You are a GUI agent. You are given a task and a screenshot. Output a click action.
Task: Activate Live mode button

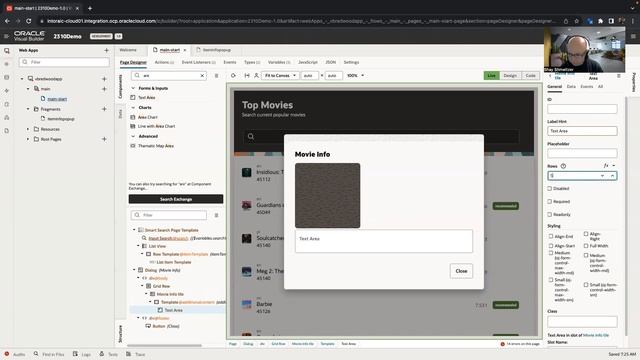tap(491, 76)
